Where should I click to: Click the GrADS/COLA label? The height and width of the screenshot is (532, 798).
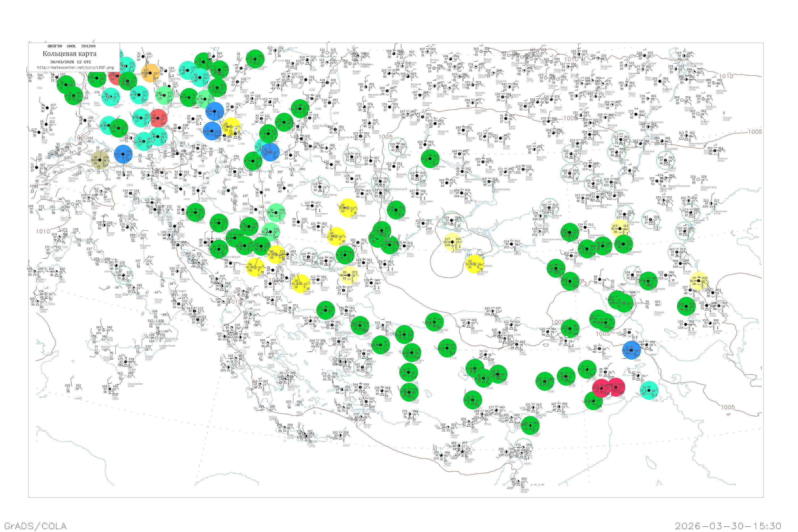(x=35, y=526)
